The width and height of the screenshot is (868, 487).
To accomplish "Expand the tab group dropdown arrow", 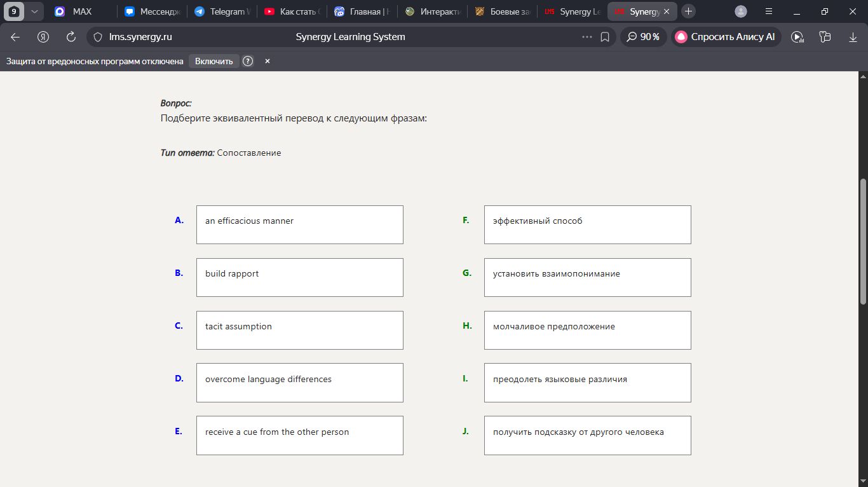I will tap(34, 11).
